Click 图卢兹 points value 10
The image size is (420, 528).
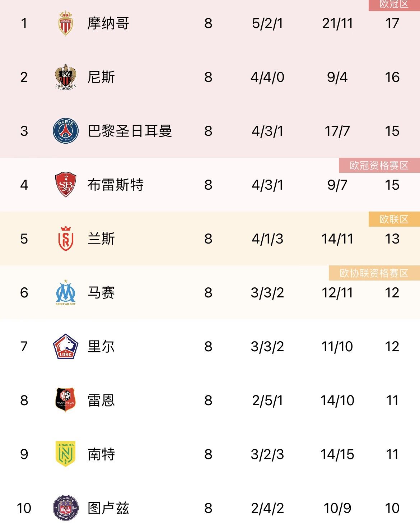(x=392, y=508)
